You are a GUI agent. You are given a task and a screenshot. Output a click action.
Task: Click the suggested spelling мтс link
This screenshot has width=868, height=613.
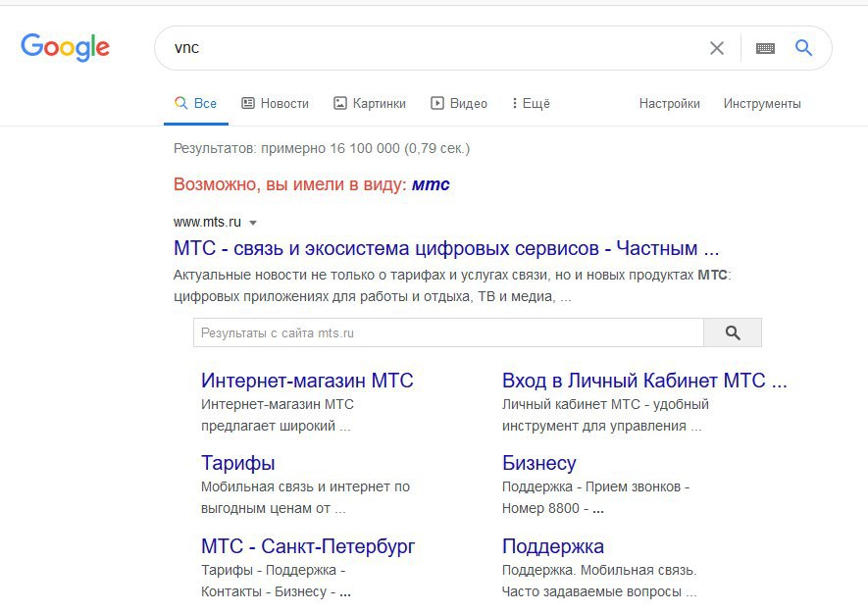click(431, 184)
